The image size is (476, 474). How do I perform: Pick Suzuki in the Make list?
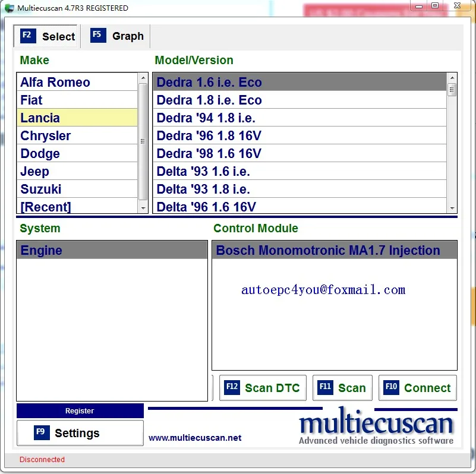(77, 189)
